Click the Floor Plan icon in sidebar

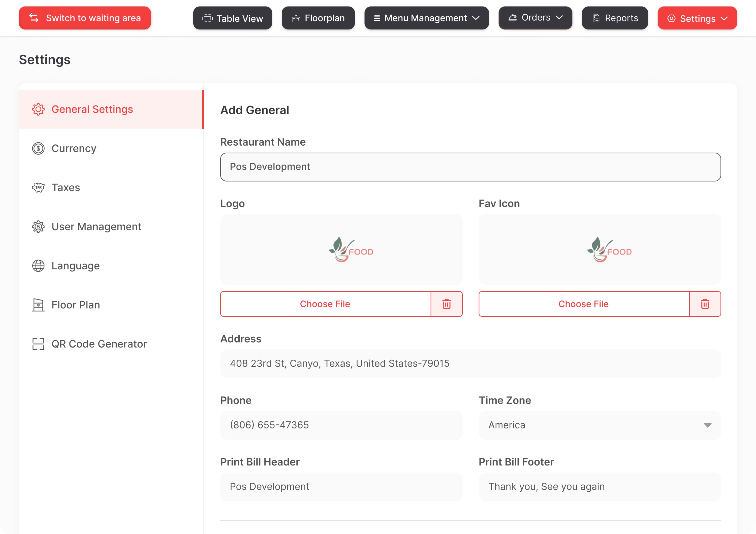pyautogui.click(x=38, y=305)
